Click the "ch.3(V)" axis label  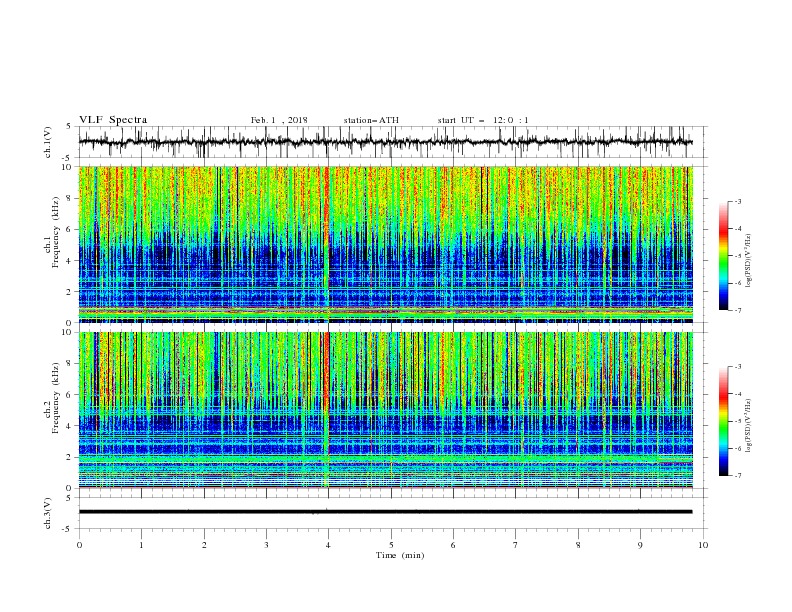pos(48,513)
